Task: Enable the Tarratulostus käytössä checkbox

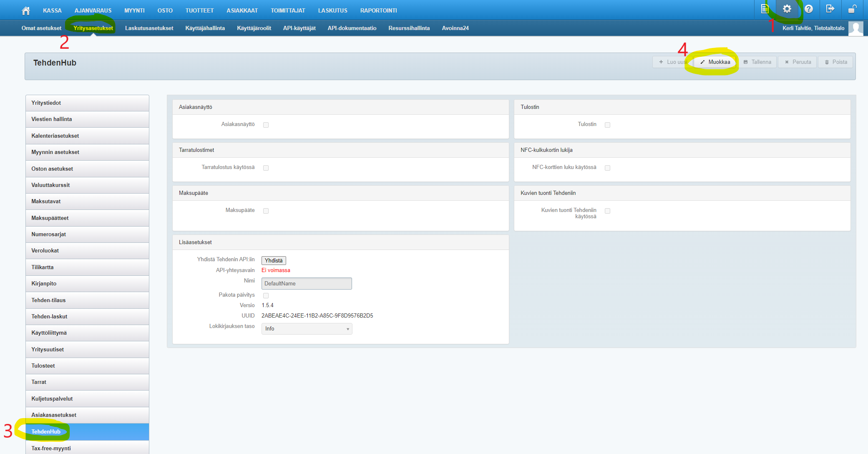Action: [x=266, y=168]
